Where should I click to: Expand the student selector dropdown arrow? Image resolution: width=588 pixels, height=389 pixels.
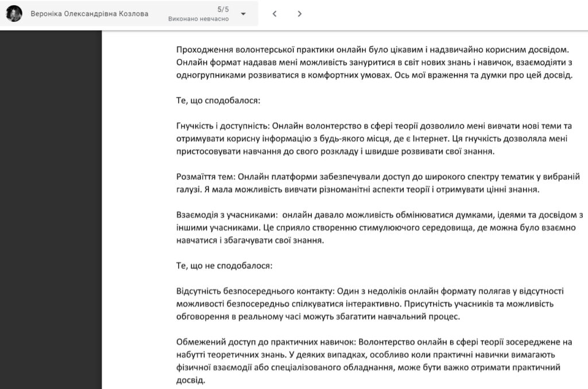(x=243, y=14)
